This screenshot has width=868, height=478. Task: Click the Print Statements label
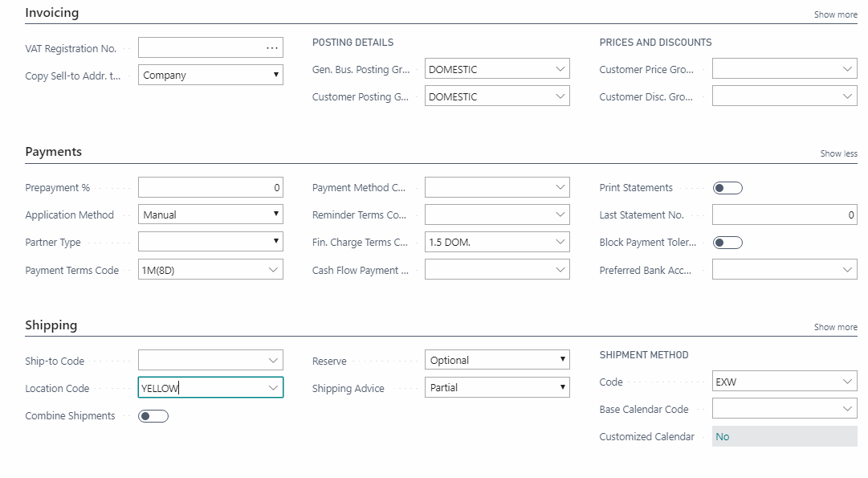pyautogui.click(x=636, y=188)
